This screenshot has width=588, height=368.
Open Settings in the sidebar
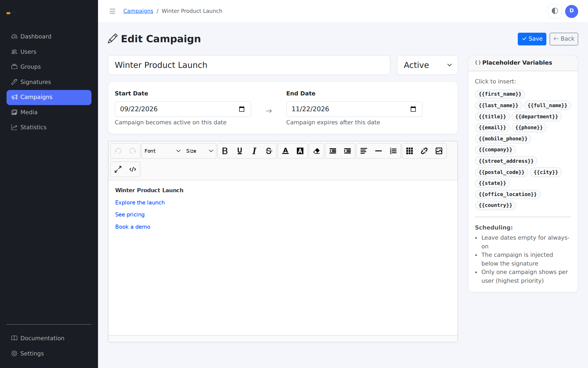49,354
